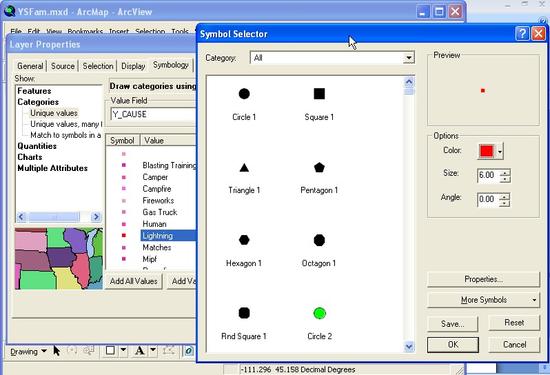Switch to the Display tab
The height and width of the screenshot is (375, 550).
(x=133, y=66)
